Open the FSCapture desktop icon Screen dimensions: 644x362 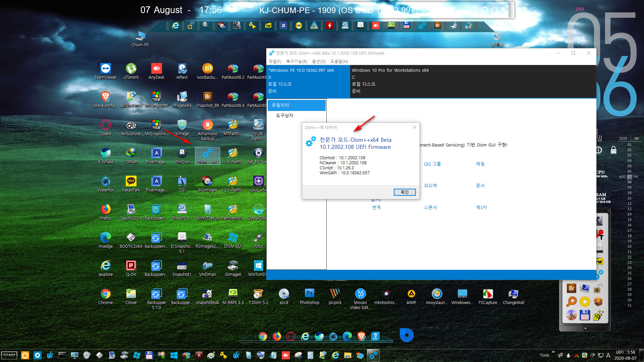[488, 297]
